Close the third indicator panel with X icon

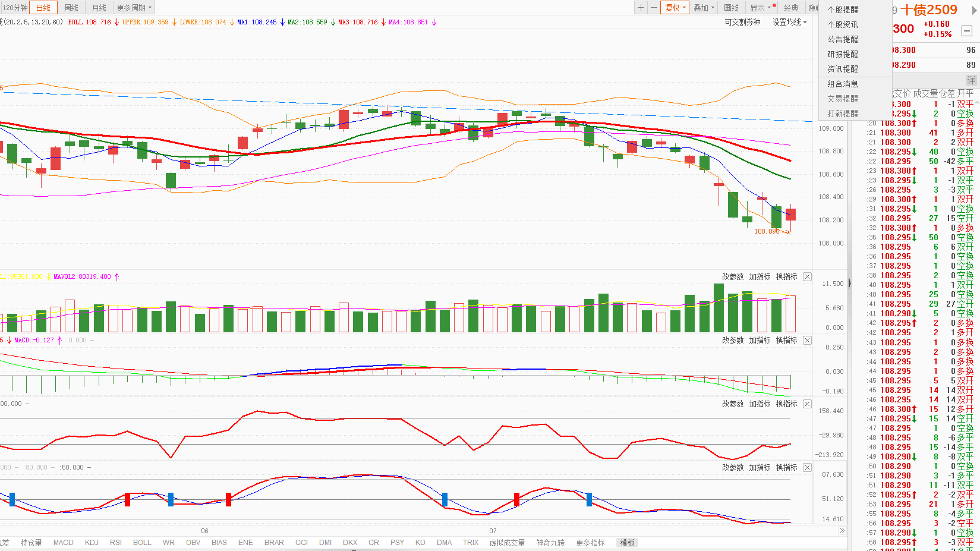[x=807, y=404]
